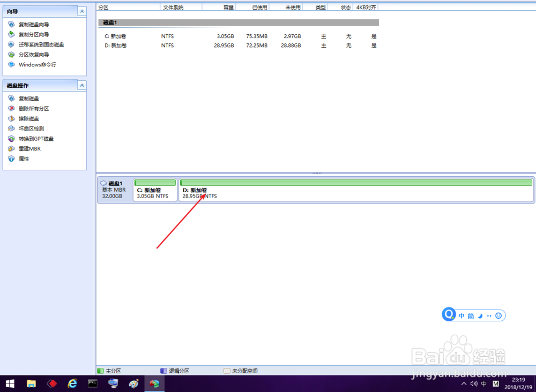This screenshot has height=392, width=536.
Task: Collapse the 磁盘操作 panel
Action: click(82, 85)
